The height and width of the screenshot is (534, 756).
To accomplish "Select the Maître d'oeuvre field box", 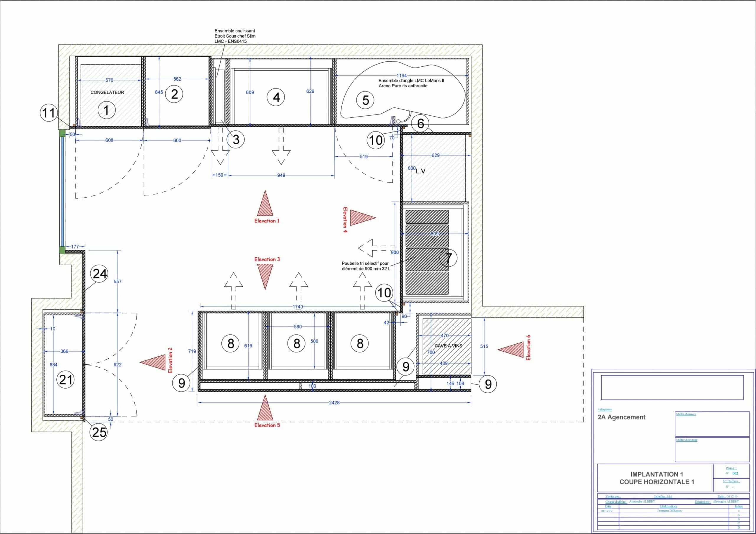I will 712,424.
